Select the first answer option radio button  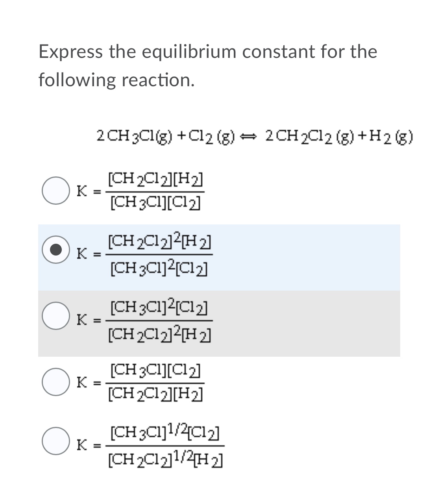coord(56,189)
